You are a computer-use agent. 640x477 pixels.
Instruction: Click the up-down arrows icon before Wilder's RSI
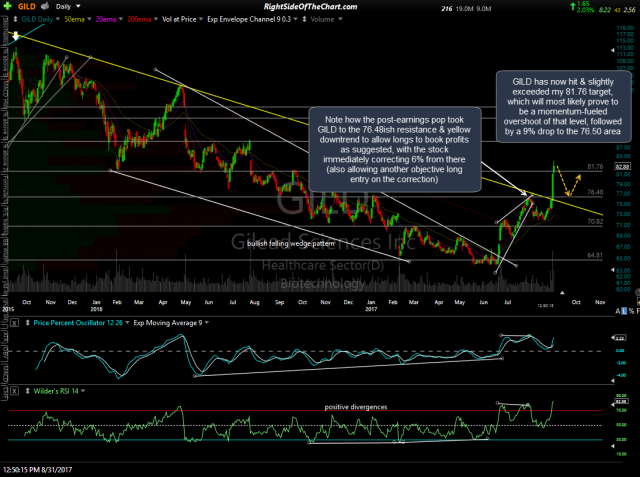point(27,391)
